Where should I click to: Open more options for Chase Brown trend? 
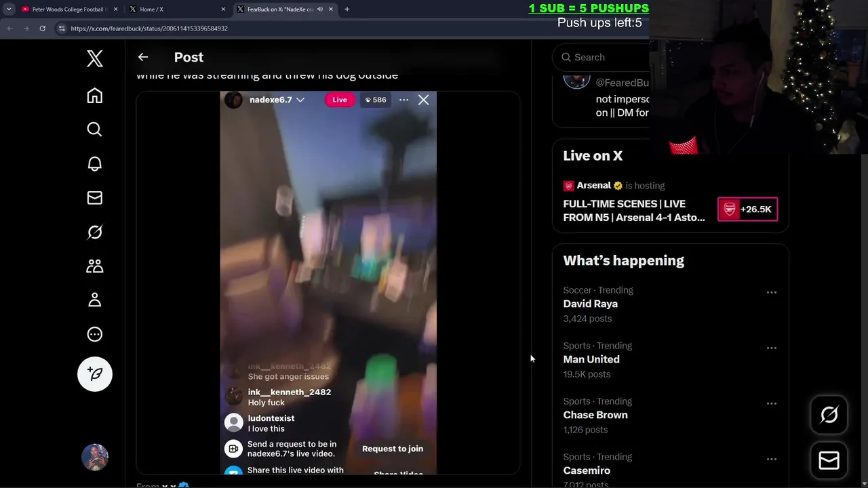click(772, 404)
